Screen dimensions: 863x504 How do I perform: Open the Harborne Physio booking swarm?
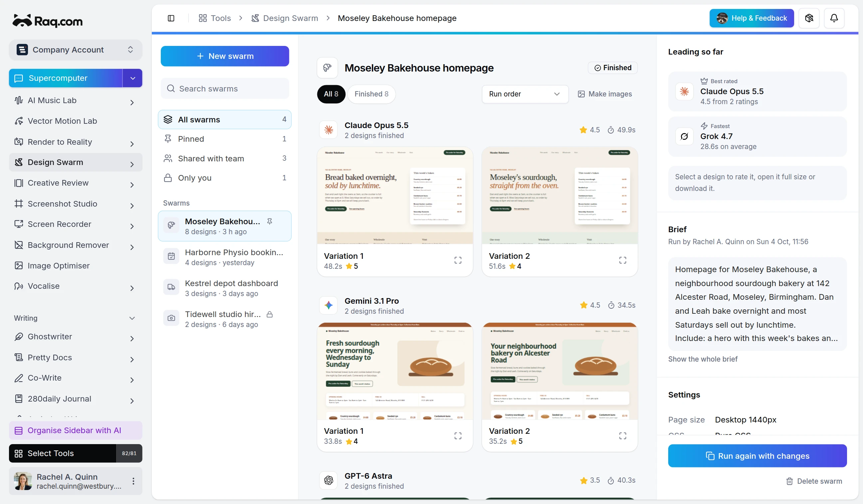pos(224,257)
